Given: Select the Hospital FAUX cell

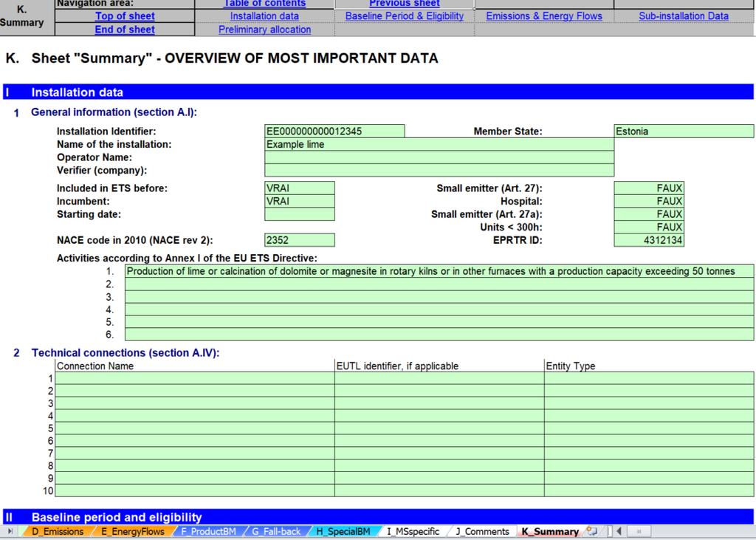Looking at the screenshot, I should coord(649,201).
